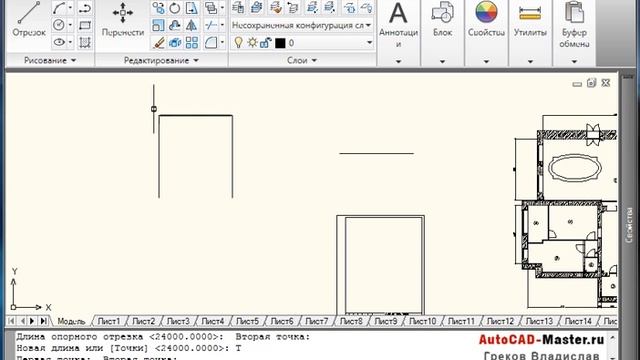640x360 pixels.
Task: Open the Layer Properties manager icon
Action: click(x=238, y=7)
